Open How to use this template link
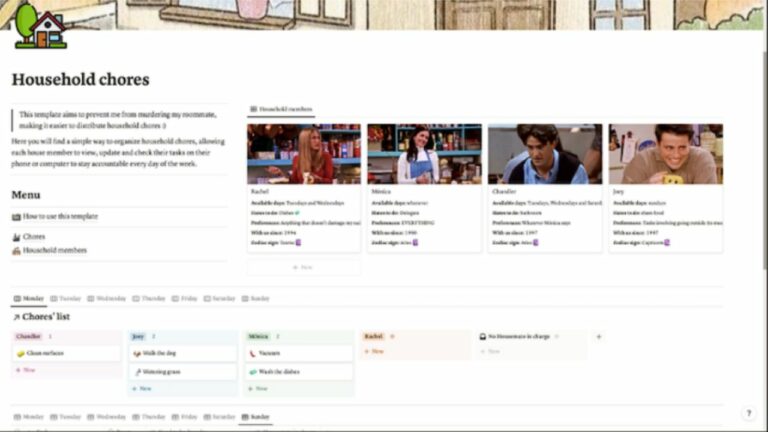 click(x=60, y=216)
